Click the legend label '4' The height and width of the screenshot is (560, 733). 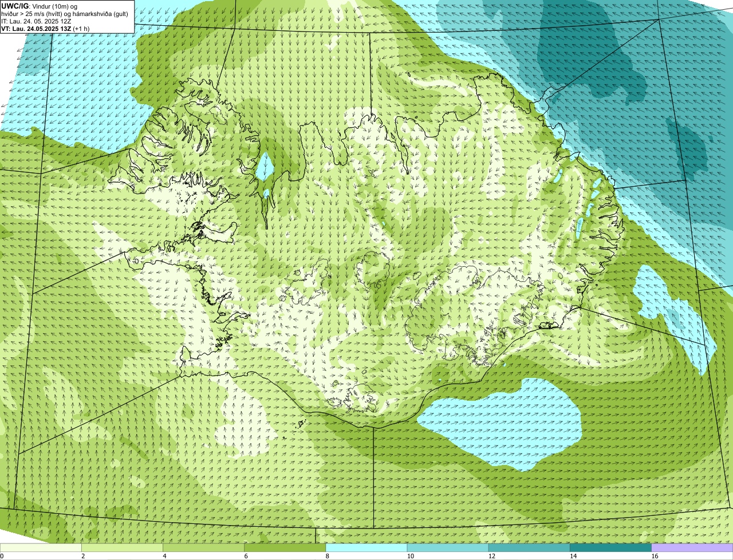164,556
